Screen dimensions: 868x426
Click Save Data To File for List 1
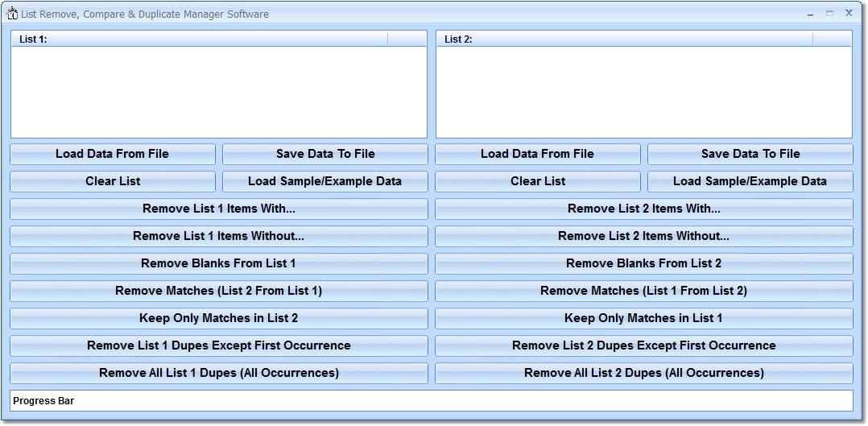click(x=325, y=154)
